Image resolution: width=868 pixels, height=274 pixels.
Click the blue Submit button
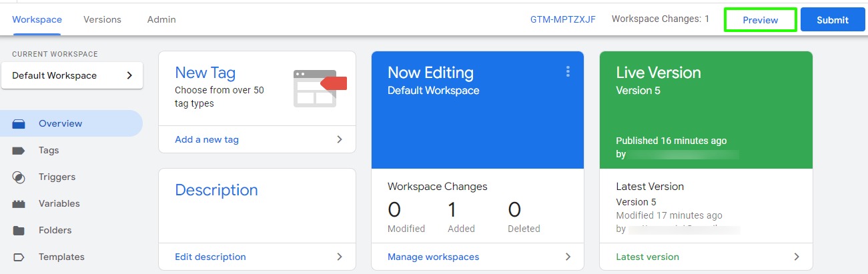(x=833, y=20)
